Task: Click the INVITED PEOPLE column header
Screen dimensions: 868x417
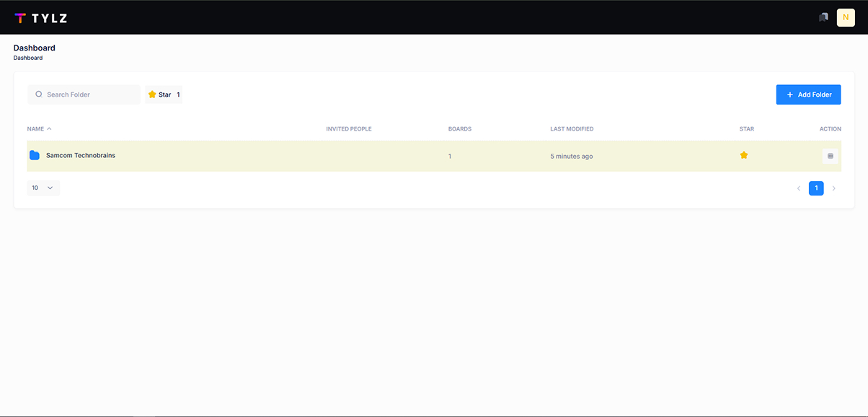Action: [x=349, y=129]
